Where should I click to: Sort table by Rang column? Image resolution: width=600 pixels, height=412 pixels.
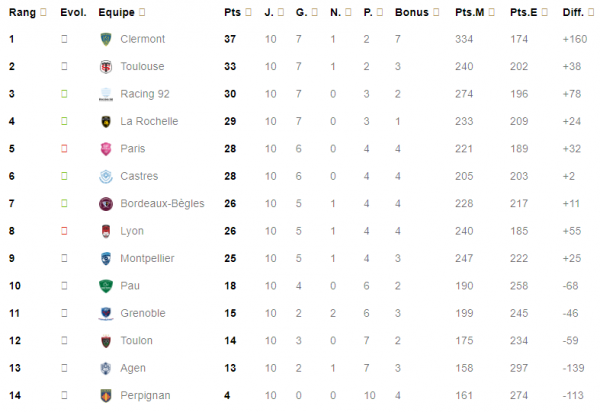[x=24, y=12]
